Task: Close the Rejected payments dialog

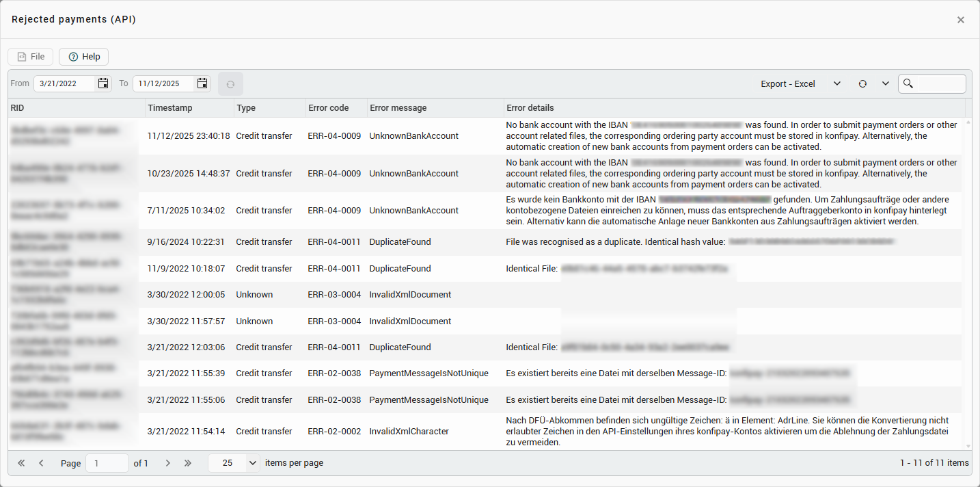Action: pos(961,20)
